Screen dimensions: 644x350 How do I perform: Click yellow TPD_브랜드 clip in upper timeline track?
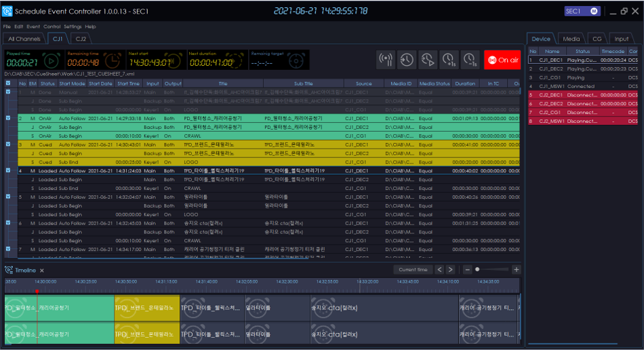pyautogui.click(x=147, y=308)
